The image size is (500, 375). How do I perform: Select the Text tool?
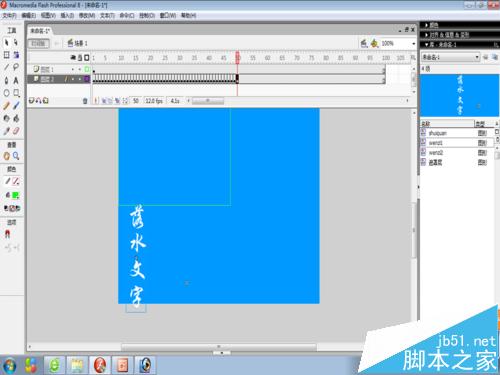[16, 80]
